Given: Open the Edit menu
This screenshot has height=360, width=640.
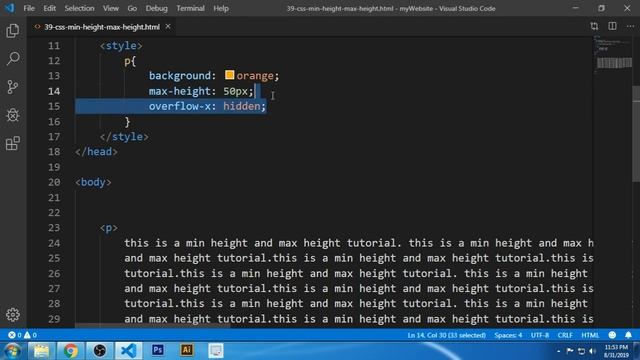Looking at the screenshot, I should tap(49, 8).
